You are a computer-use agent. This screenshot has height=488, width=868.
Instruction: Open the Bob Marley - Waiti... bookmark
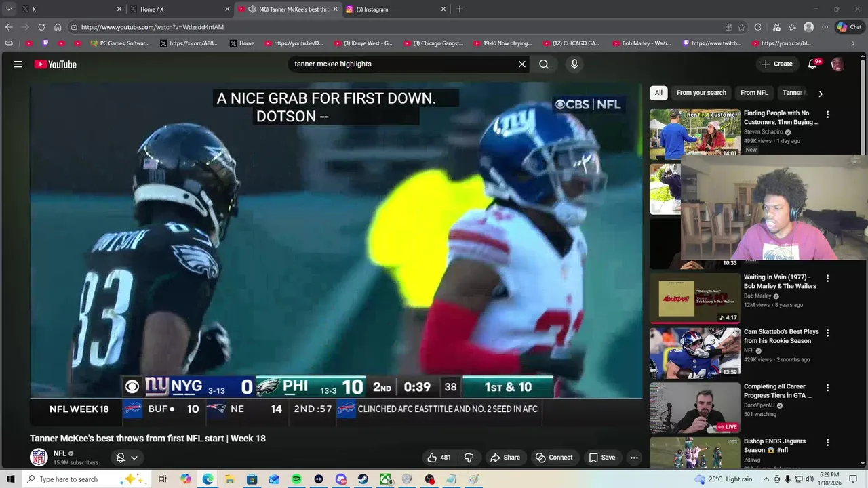click(642, 43)
